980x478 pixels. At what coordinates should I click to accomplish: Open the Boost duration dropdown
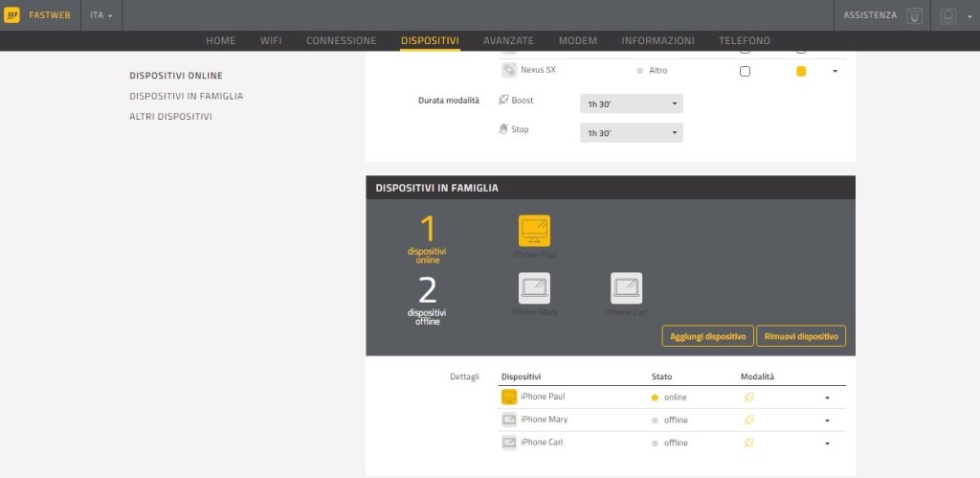click(x=631, y=103)
